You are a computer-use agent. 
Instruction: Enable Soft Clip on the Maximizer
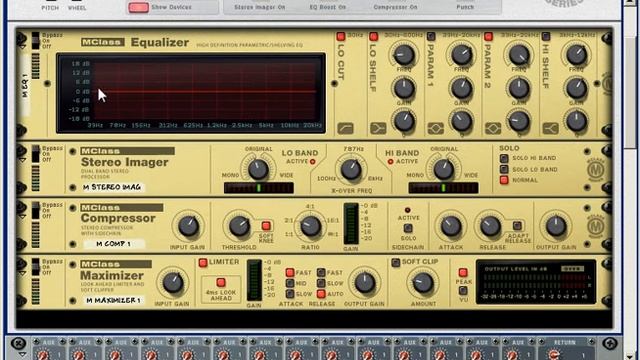tap(396, 262)
